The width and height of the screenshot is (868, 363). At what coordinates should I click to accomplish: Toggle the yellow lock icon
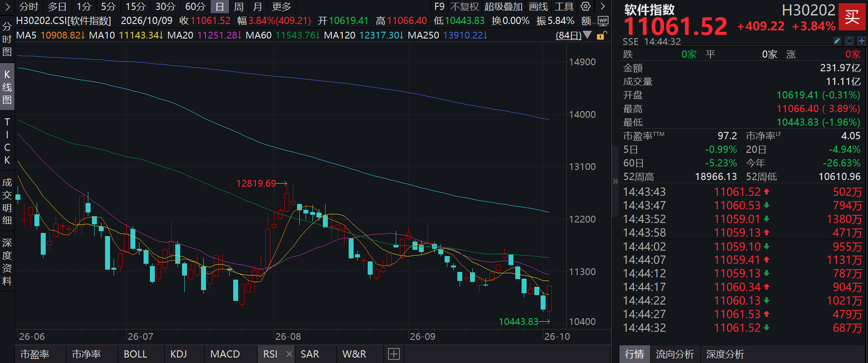click(601, 35)
